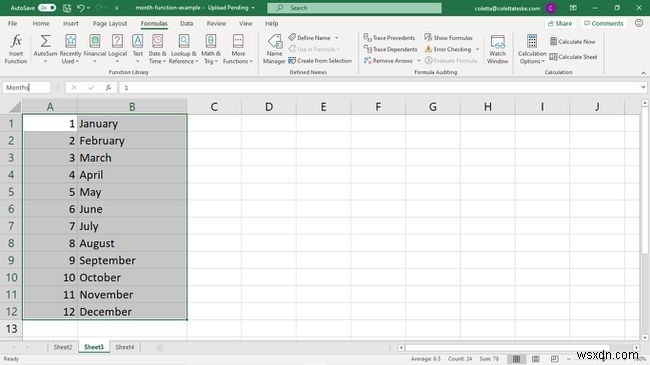Open the file name dropdown in title bar
Image resolution: width=650 pixels, height=365 pixels.
click(x=253, y=8)
